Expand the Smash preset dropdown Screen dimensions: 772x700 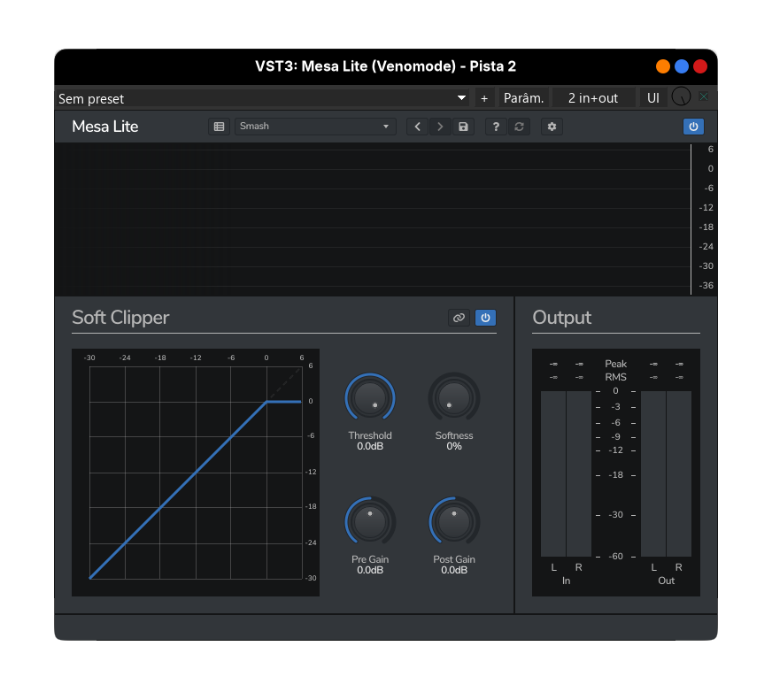click(314, 127)
